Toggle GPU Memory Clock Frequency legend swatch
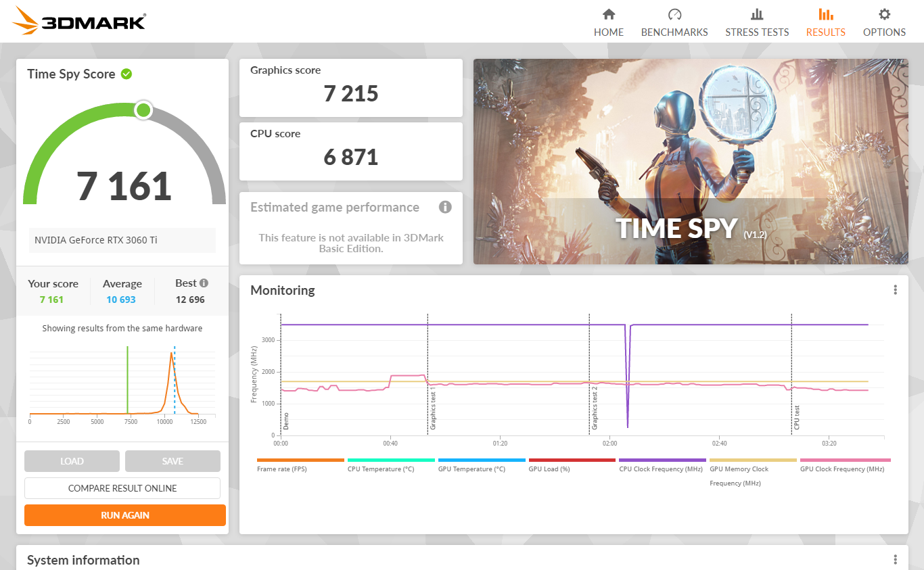 pos(754,460)
